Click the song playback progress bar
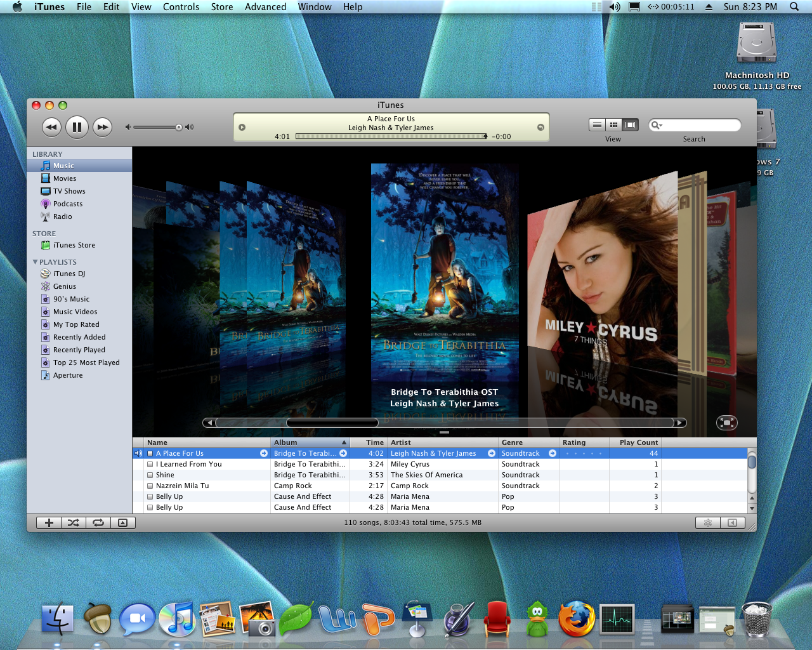The image size is (812, 650). coord(390,136)
